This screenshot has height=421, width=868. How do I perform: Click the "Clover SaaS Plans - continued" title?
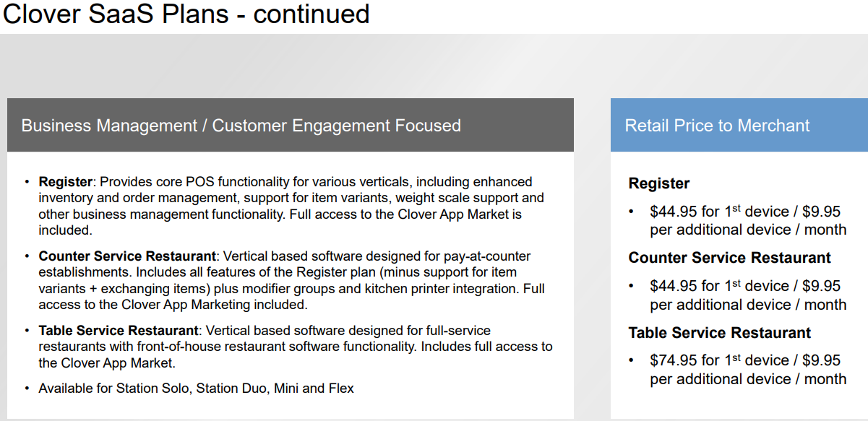click(x=186, y=14)
